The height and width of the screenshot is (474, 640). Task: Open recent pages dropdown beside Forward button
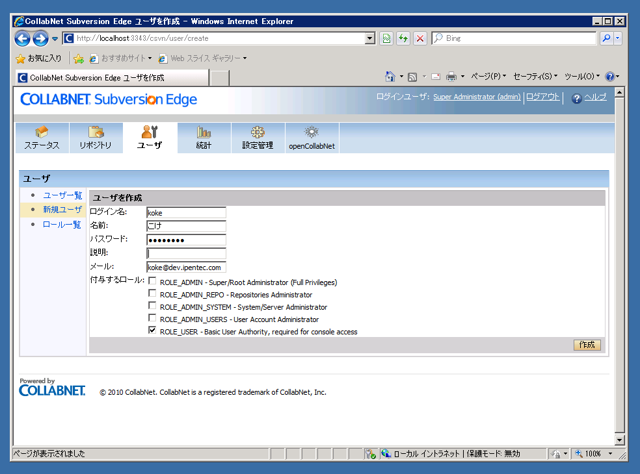(x=55, y=39)
